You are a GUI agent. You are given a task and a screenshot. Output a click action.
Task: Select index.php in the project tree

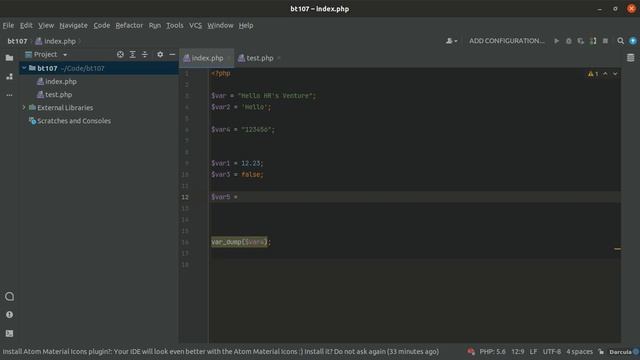[x=61, y=82]
